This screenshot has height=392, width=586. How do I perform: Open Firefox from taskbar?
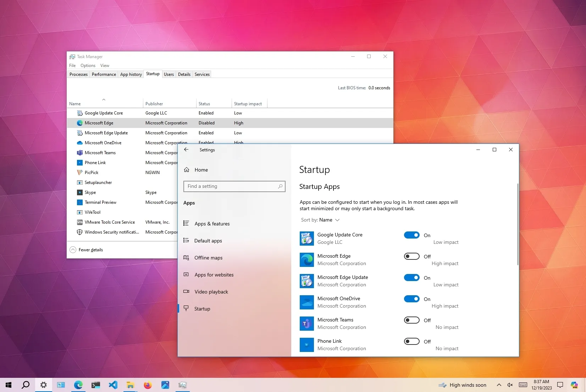(x=148, y=385)
